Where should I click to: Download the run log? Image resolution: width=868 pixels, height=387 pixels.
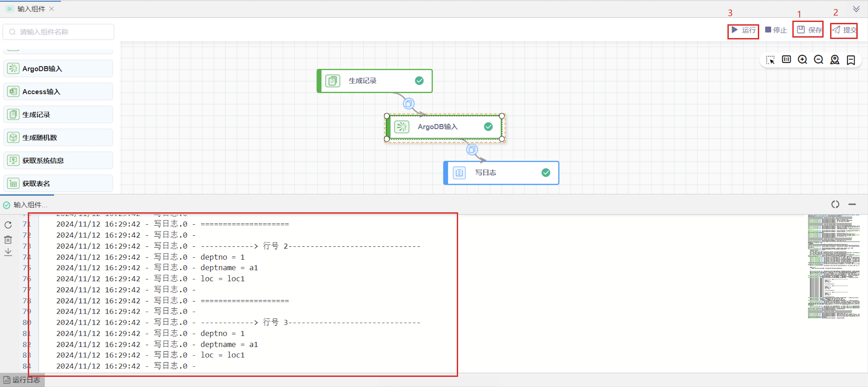(x=8, y=252)
